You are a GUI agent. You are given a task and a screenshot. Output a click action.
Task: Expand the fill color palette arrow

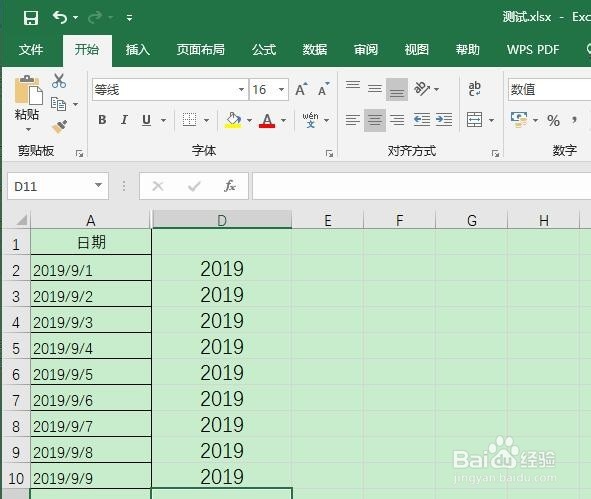click(x=249, y=120)
